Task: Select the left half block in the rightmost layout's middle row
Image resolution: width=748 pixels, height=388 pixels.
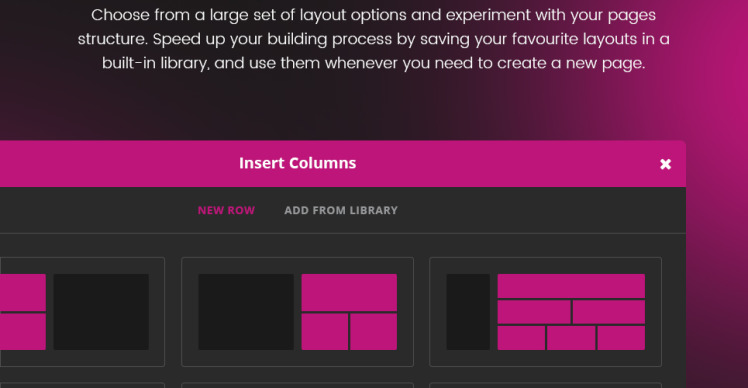Action: tap(534, 312)
